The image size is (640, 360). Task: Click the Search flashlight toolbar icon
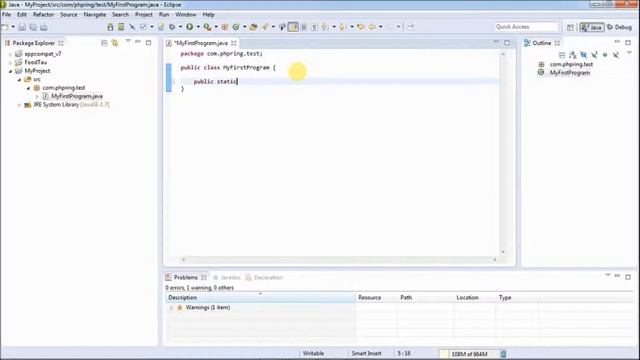pos(265,27)
